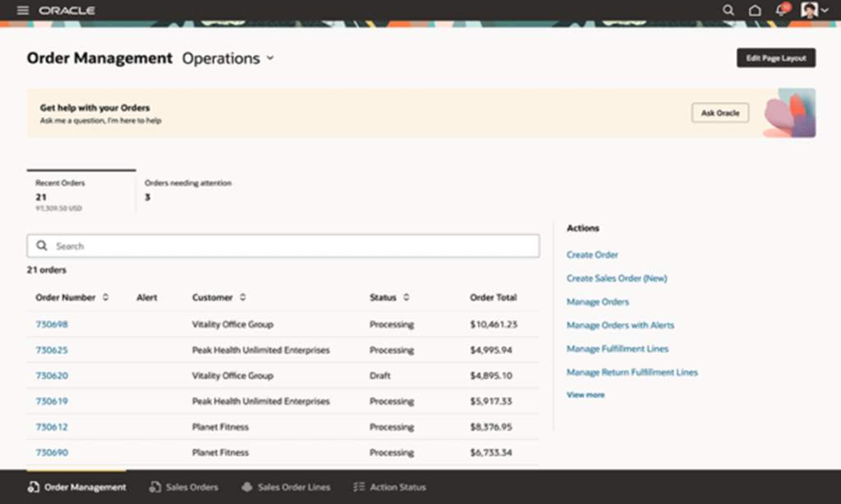Open the Operations dropdown chevron
This screenshot has height=504, width=841.
pos(270,58)
